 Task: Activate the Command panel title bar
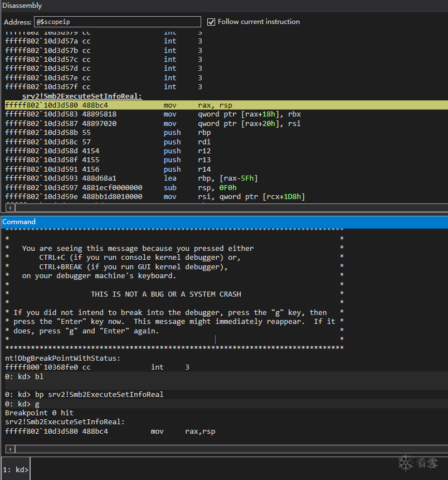click(224, 222)
